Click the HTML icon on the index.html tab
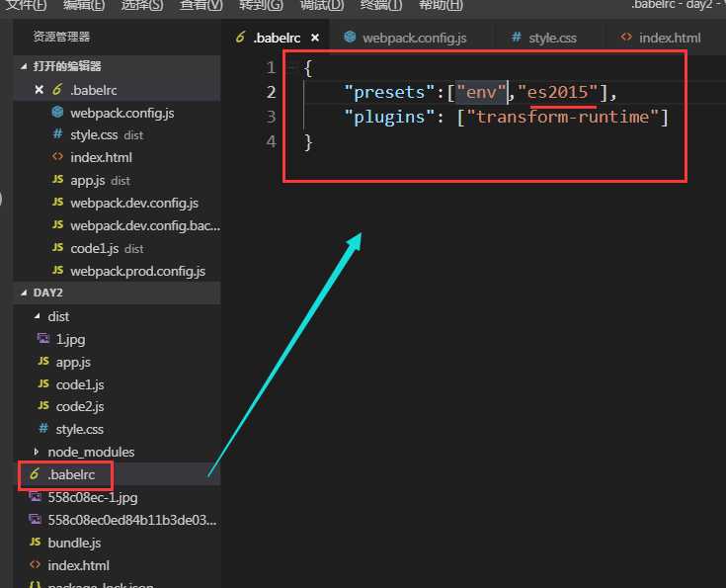Image resolution: width=726 pixels, height=588 pixels. (x=626, y=38)
